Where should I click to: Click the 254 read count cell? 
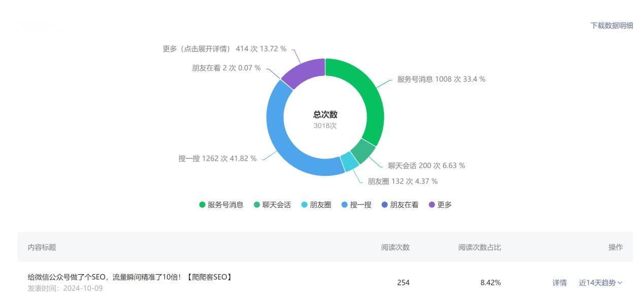click(403, 283)
